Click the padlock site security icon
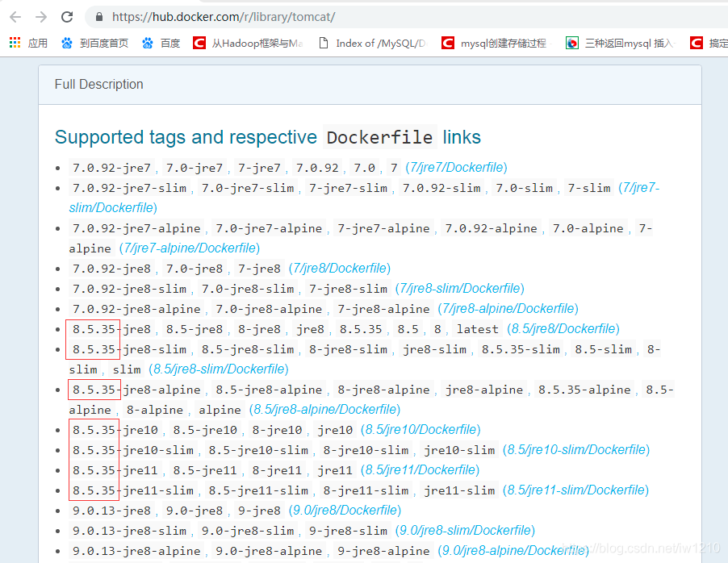 coord(99,17)
